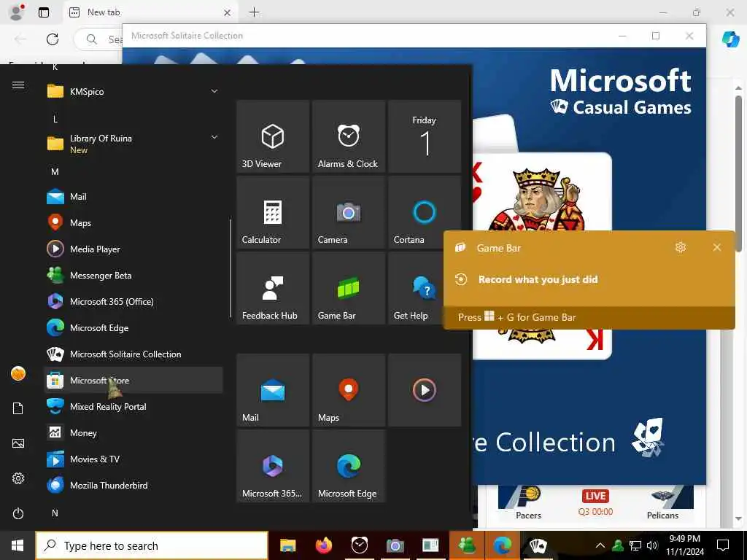747x560 pixels.
Task: Open the Power options button
Action: point(18,513)
